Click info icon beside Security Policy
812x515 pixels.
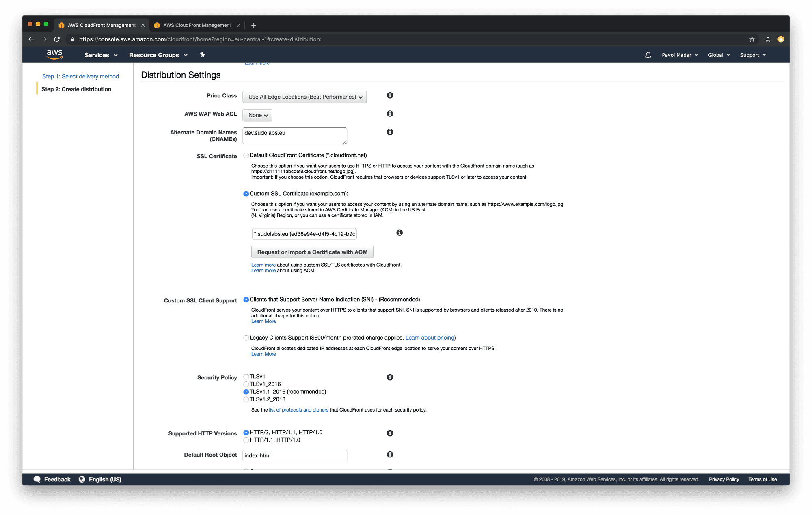click(x=390, y=377)
